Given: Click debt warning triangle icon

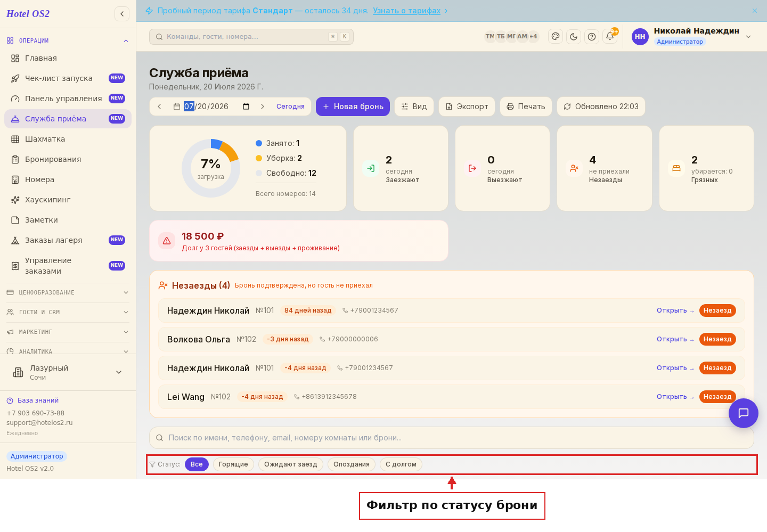Looking at the screenshot, I should pos(167,241).
